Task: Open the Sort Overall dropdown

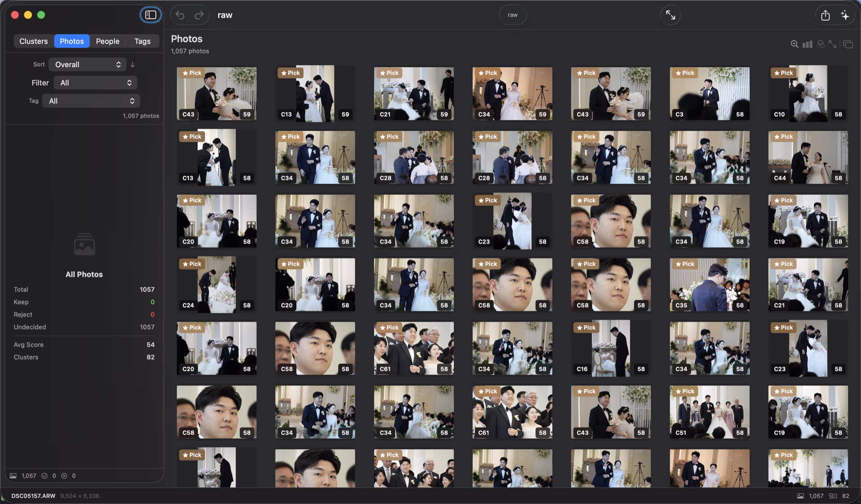Action: [x=87, y=65]
